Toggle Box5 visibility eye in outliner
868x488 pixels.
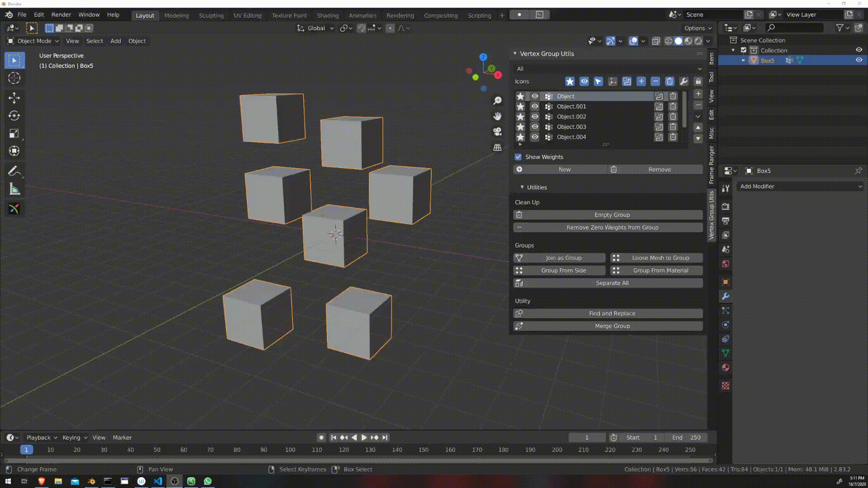click(859, 60)
